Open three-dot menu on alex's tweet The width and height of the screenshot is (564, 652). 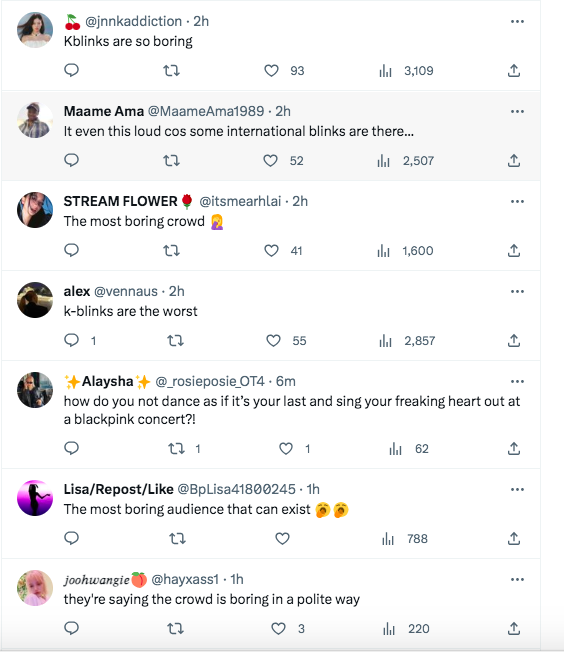(517, 291)
